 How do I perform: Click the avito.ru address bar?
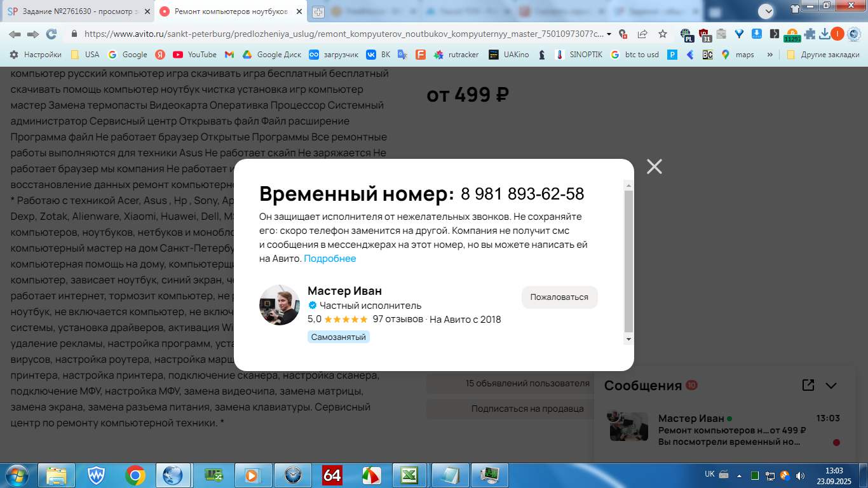coord(343,34)
